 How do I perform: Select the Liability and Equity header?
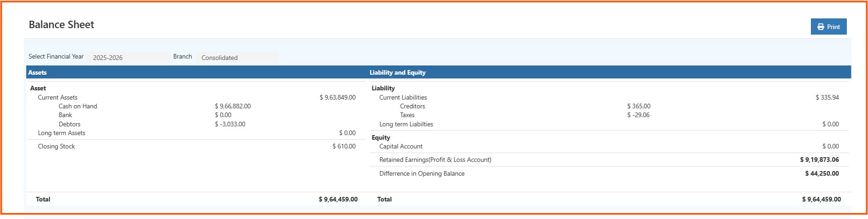point(398,72)
